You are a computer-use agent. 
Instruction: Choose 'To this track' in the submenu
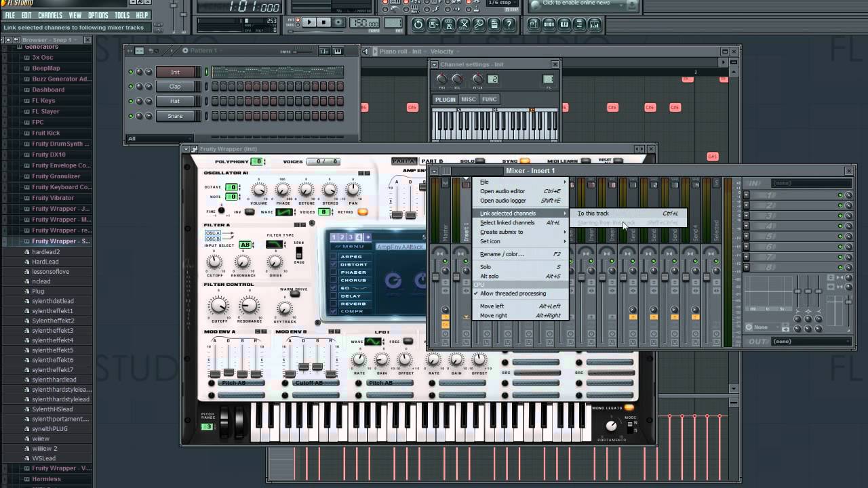click(x=628, y=213)
